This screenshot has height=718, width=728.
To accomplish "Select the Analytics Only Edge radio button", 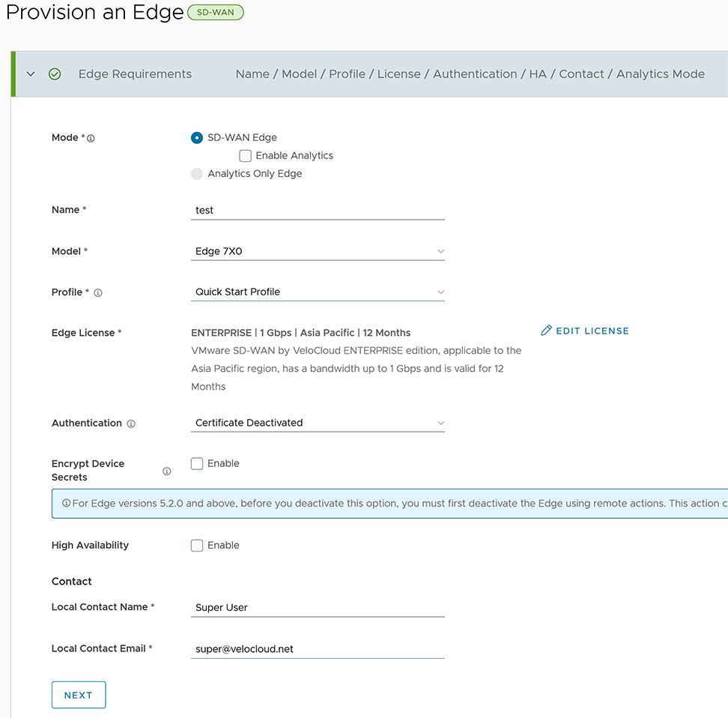I will point(196,174).
